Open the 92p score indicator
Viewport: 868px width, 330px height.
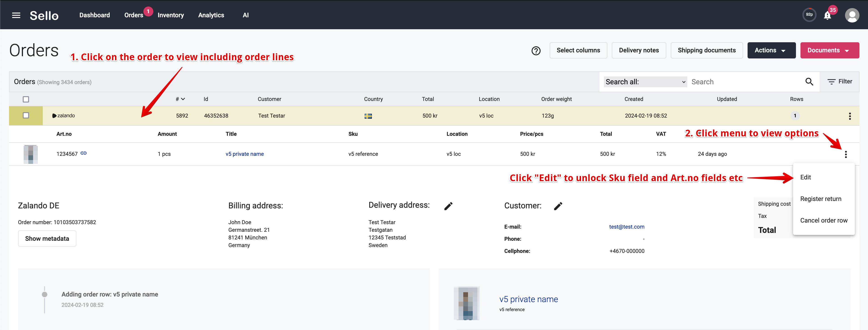(x=809, y=15)
